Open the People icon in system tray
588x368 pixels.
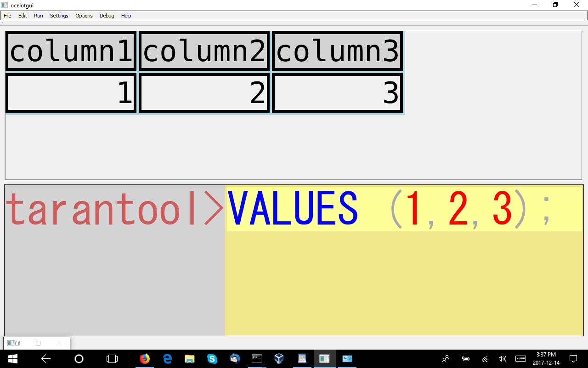[x=446, y=359]
